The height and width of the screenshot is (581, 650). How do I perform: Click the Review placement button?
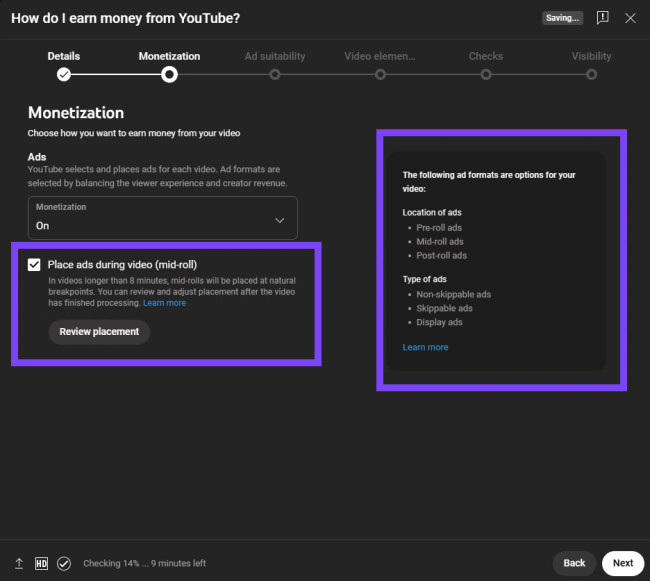point(99,331)
